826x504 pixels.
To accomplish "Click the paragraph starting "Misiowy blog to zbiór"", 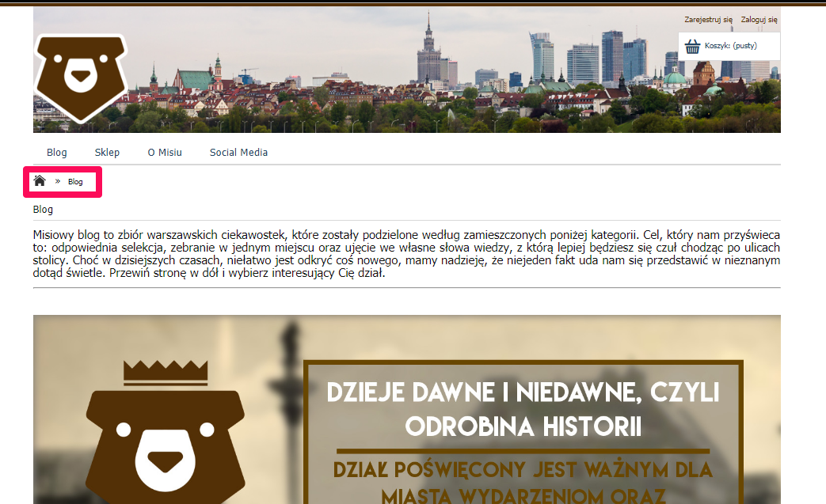I will (407, 254).
